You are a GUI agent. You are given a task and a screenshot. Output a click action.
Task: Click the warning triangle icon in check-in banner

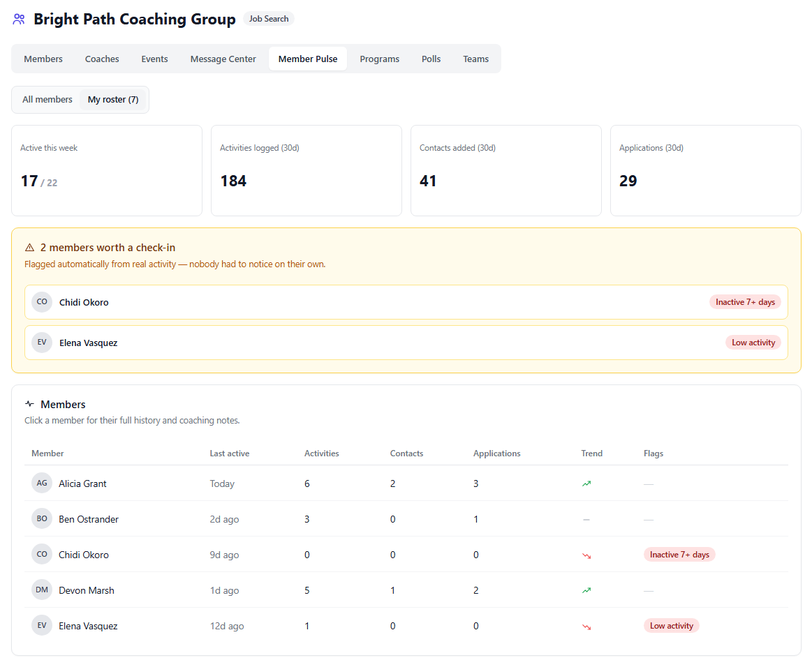(x=29, y=248)
